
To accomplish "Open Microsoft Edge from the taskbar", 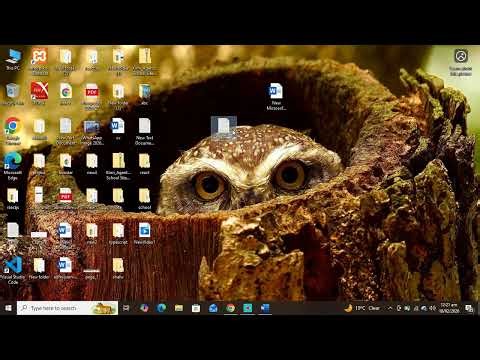I will pos(161,308).
